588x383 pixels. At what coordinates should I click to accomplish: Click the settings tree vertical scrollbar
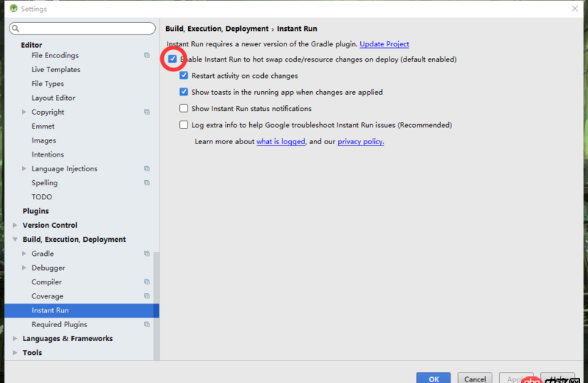[156, 306]
